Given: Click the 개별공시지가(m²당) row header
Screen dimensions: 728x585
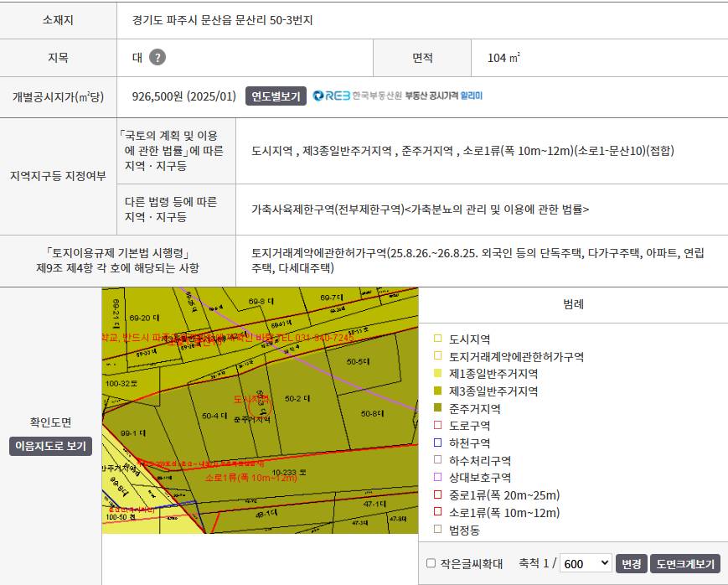Looking at the screenshot, I should (58, 96).
